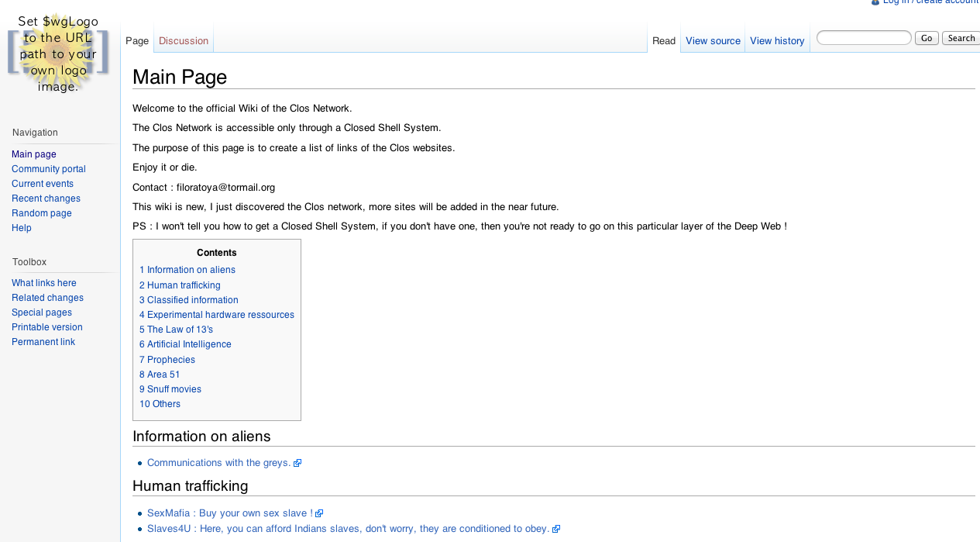Click the Toolbox sidebar heading
This screenshot has width=980, height=542.
tap(29, 262)
